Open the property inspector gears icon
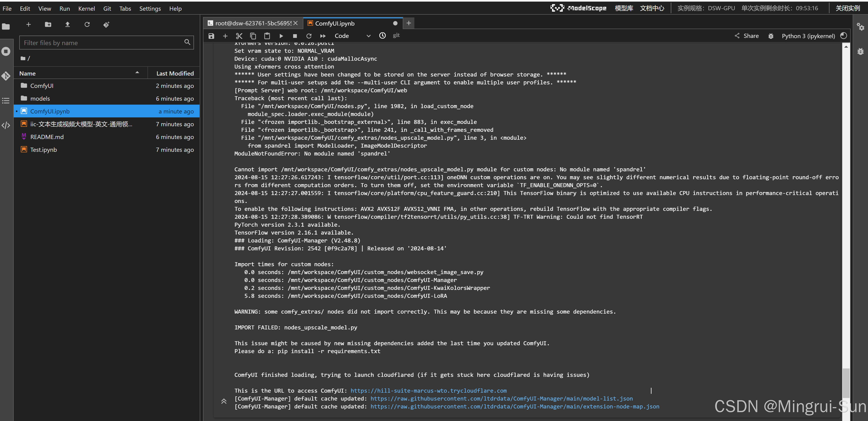The image size is (868, 421). point(860,26)
